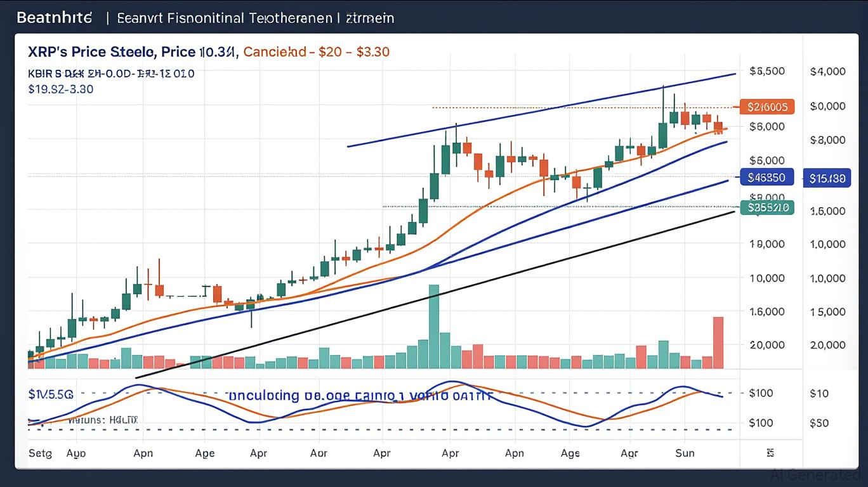The width and height of the screenshot is (868, 487).
Task: Click the 'Setg' label on x-axis
Action: tap(41, 453)
